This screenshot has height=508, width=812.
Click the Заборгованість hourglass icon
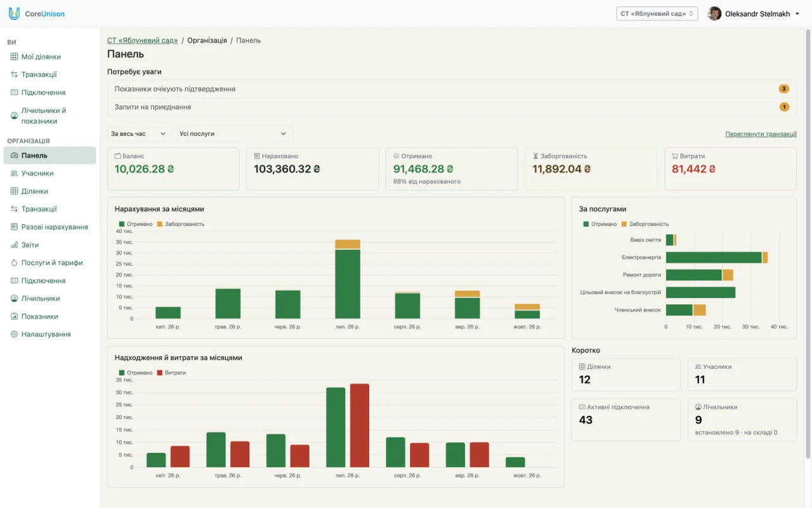coord(535,156)
